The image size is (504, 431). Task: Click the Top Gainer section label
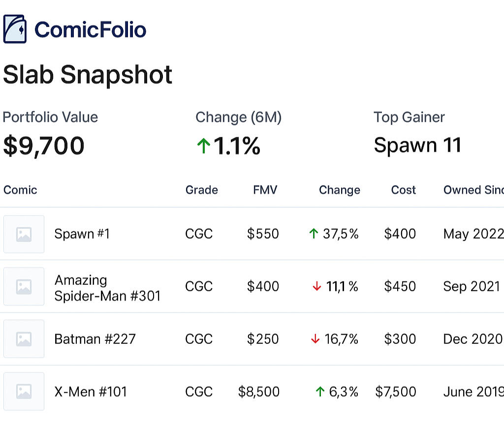point(409,117)
